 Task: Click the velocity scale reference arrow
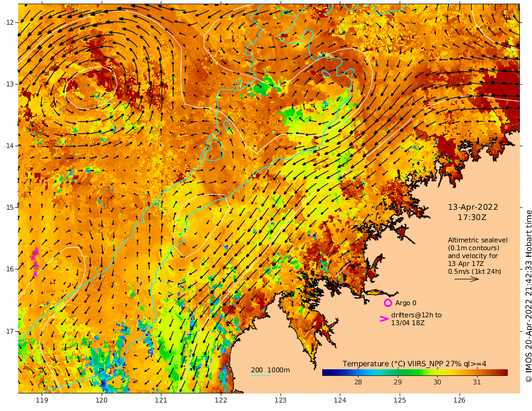point(466,279)
